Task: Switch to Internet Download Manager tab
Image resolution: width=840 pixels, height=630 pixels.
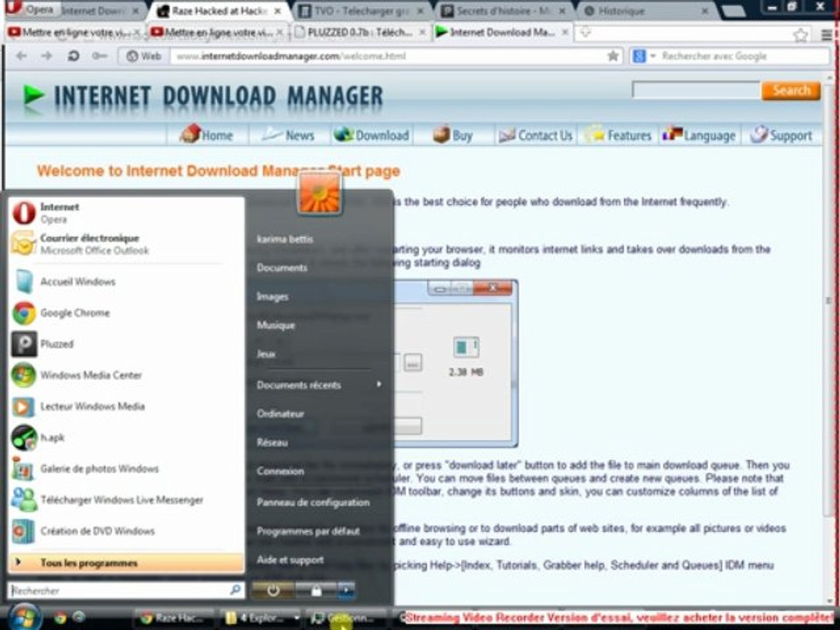Action: 502,32
